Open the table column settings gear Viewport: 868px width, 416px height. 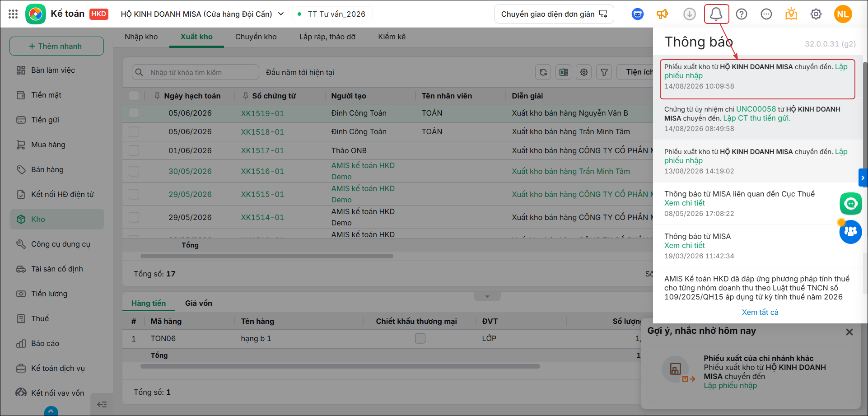coord(584,72)
